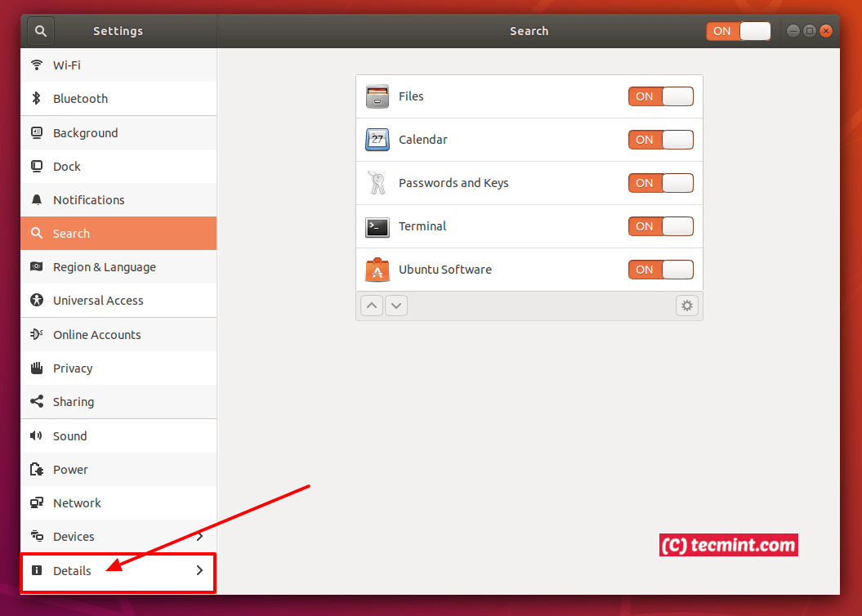Open Privacy settings
The width and height of the screenshot is (862, 616).
(x=118, y=368)
